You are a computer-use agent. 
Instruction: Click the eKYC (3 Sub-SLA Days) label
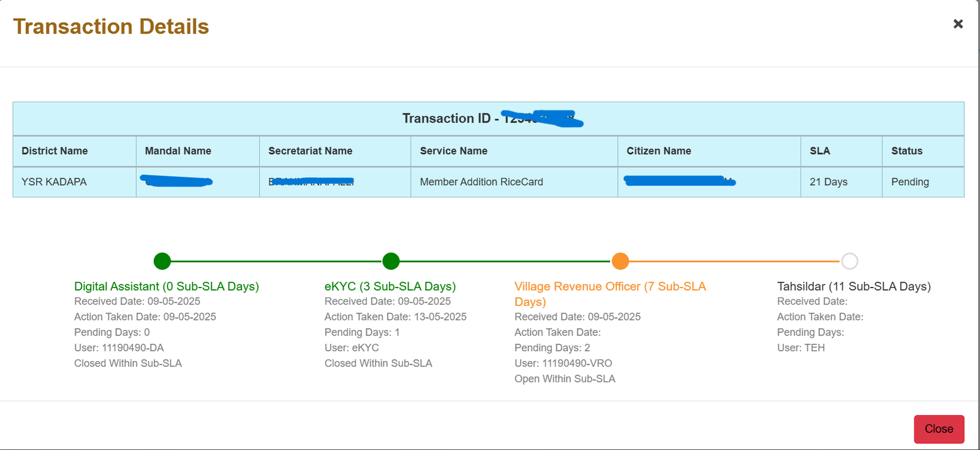coord(390,286)
